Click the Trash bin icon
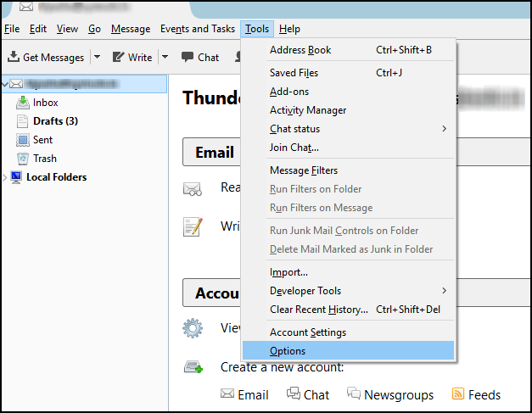532x413 pixels. click(x=22, y=159)
